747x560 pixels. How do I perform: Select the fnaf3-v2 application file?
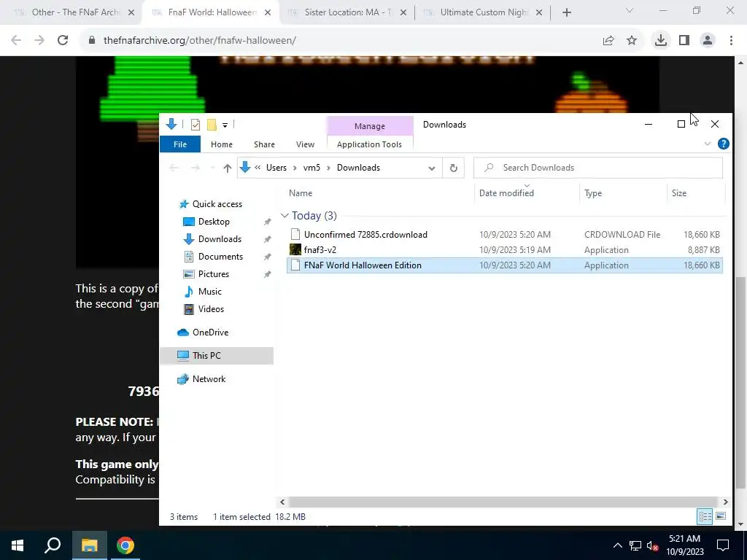click(505, 249)
